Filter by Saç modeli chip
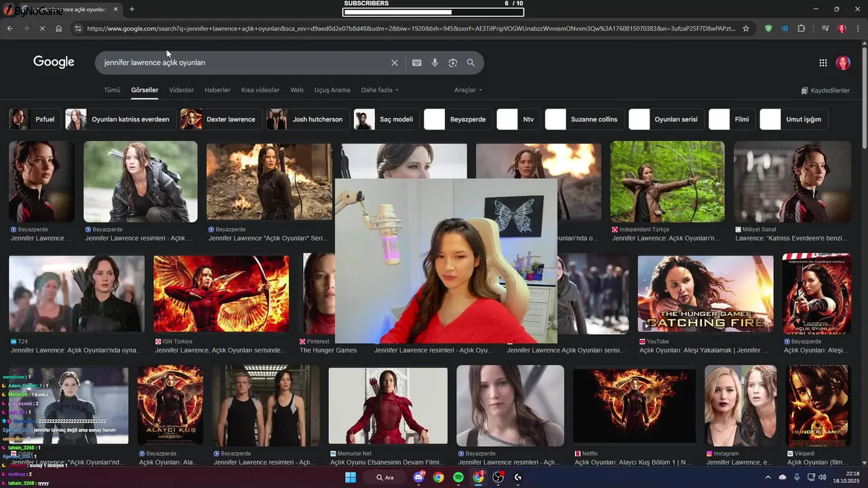The height and width of the screenshot is (488, 868). [387, 119]
